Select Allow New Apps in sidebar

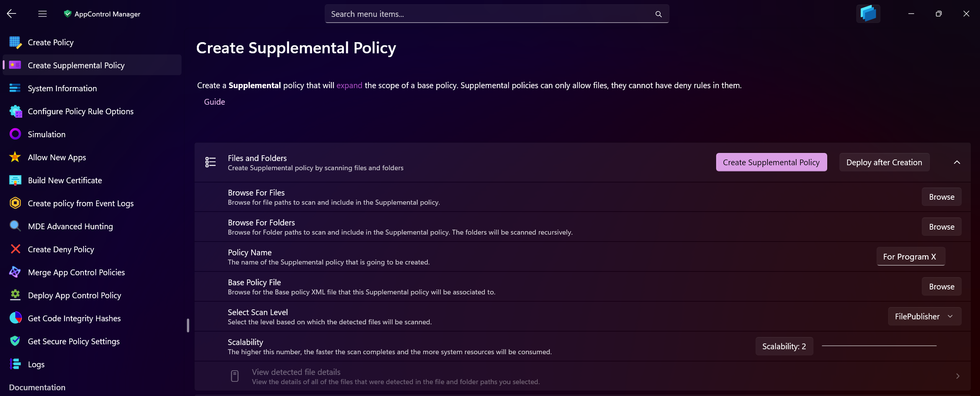click(92, 157)
